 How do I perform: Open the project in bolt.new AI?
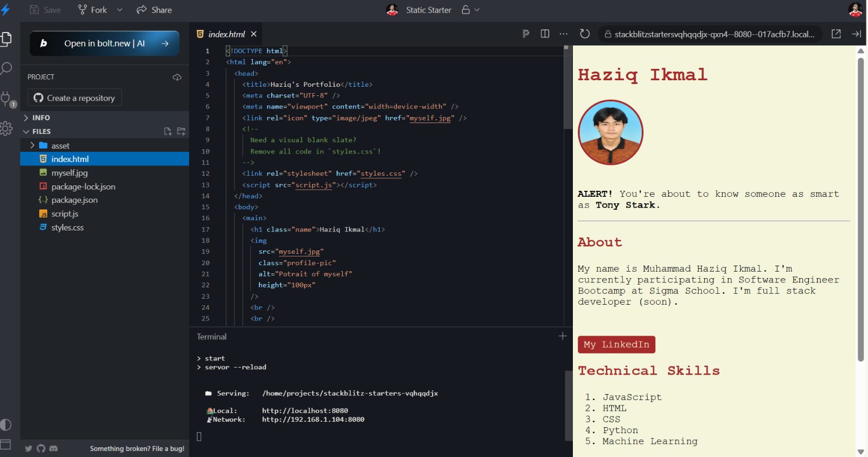click(x=104, y=43)
